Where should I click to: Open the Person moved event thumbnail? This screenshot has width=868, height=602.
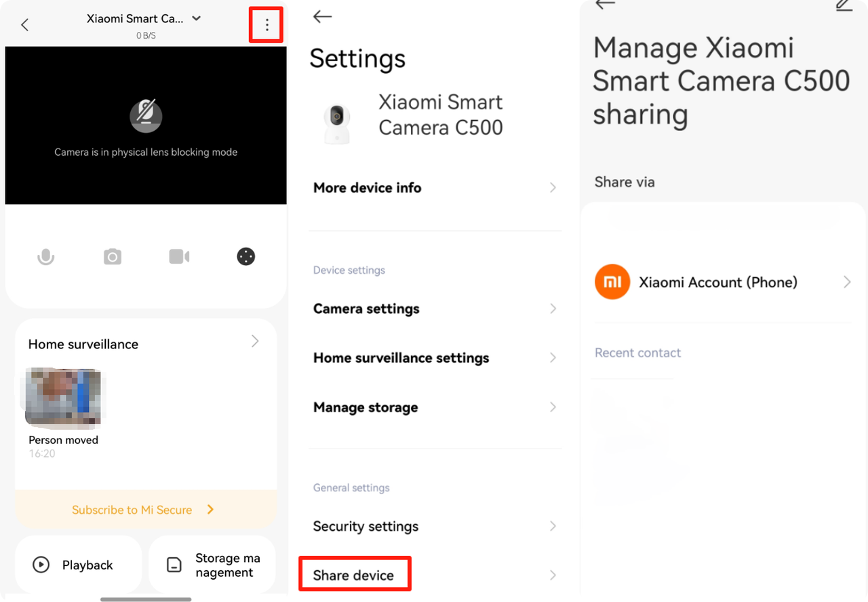[63, 399]
